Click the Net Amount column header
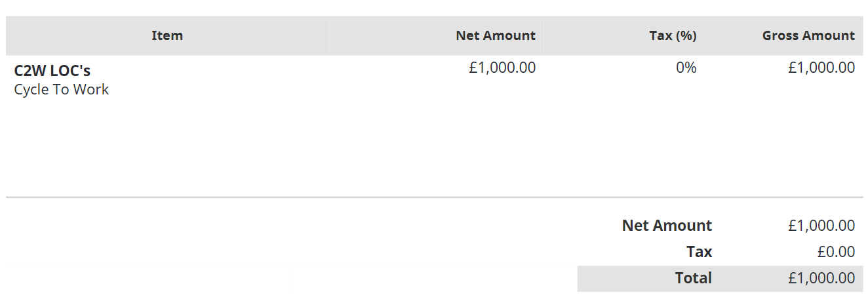The width and height of the screenshot is (868, 303). (x=496, y=35)
